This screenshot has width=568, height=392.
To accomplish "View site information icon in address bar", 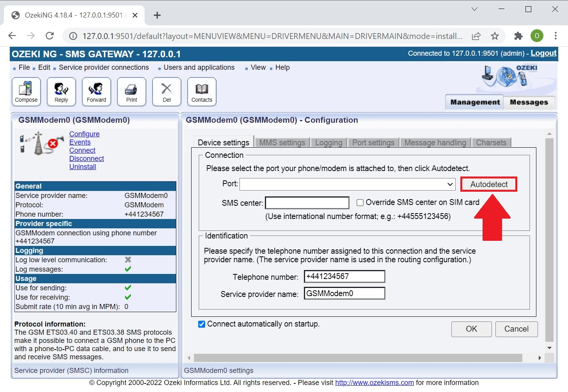I will click(x=73, y=36).
